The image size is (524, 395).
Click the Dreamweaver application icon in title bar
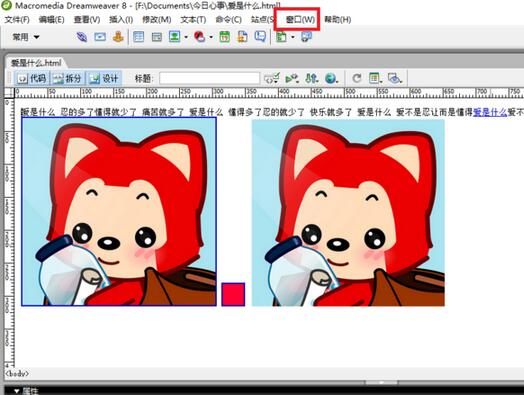(x=6, y=5)
